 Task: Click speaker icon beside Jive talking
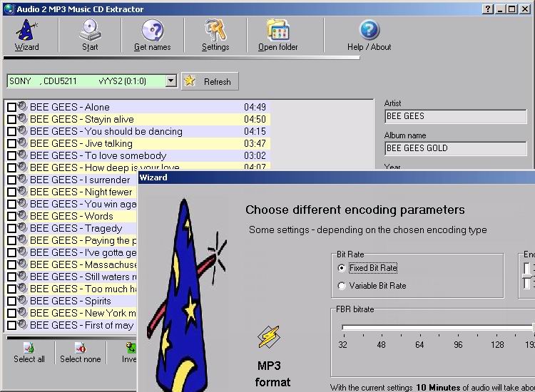pyautogui.click(x=22, y=143)
